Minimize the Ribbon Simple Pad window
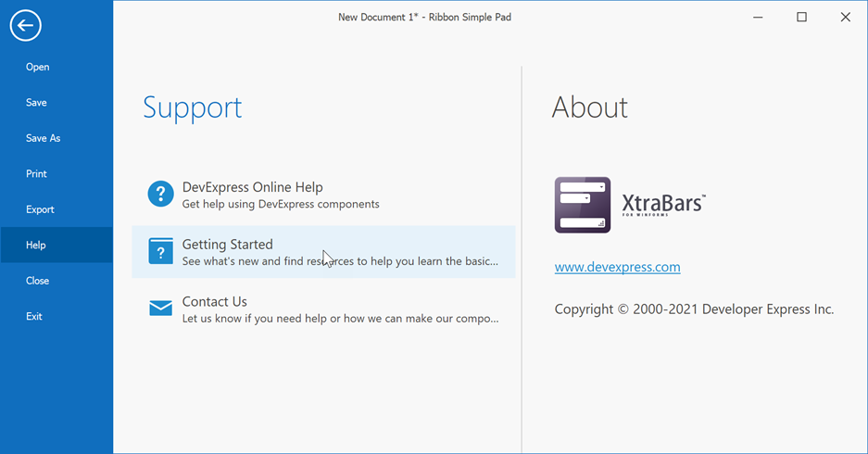This screenshot has width=868, height=454. [x=758, y=18]
